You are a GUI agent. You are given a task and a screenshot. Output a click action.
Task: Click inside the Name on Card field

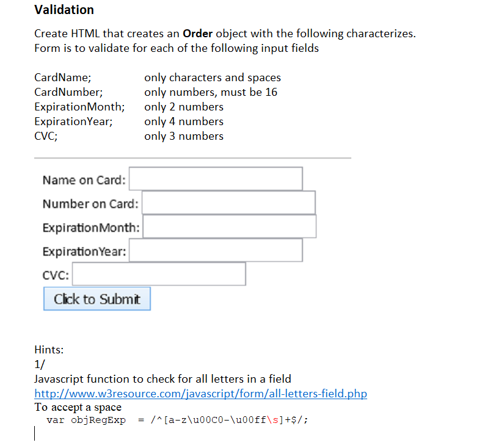click(215, 178)
